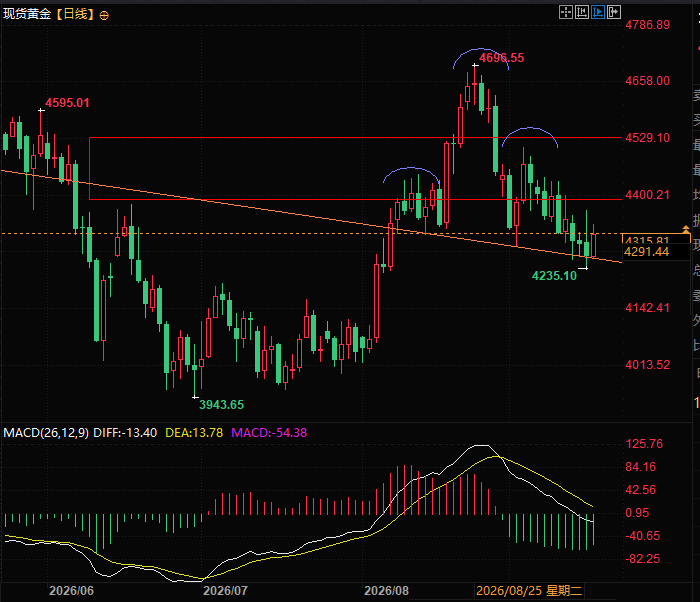Click the 125.76 MACD axis value
The image size is (700, 602).
point(644,444)
